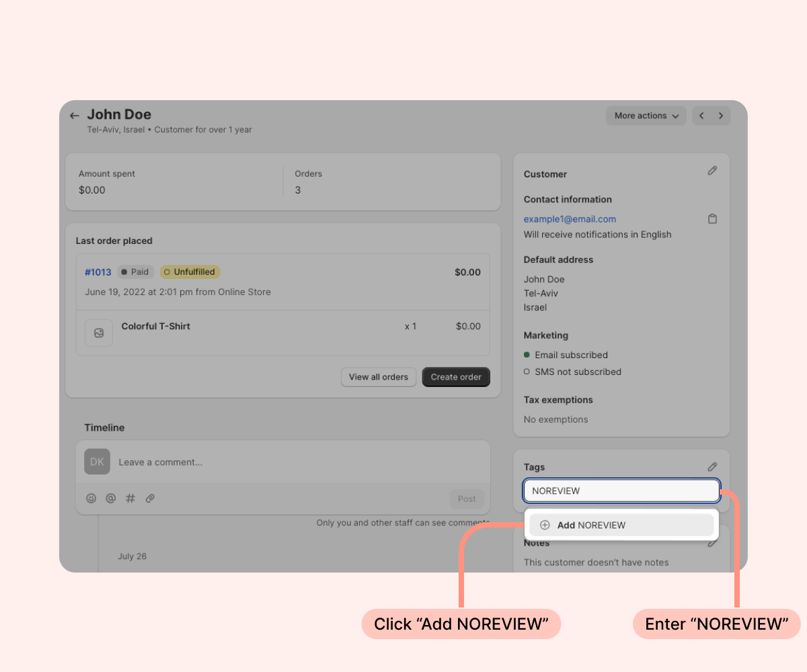Copy email address using clipboard icon
The image size is (807, 672).
click(x=712, y=219)
